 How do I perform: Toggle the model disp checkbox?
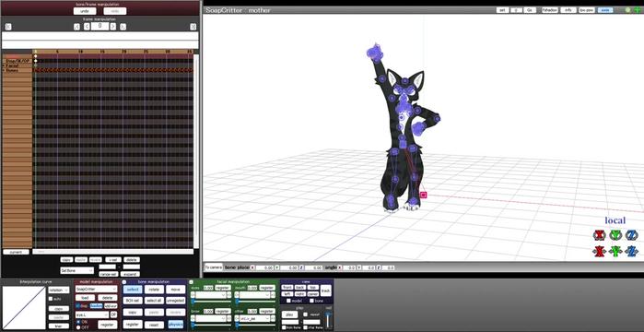(78, 305)
